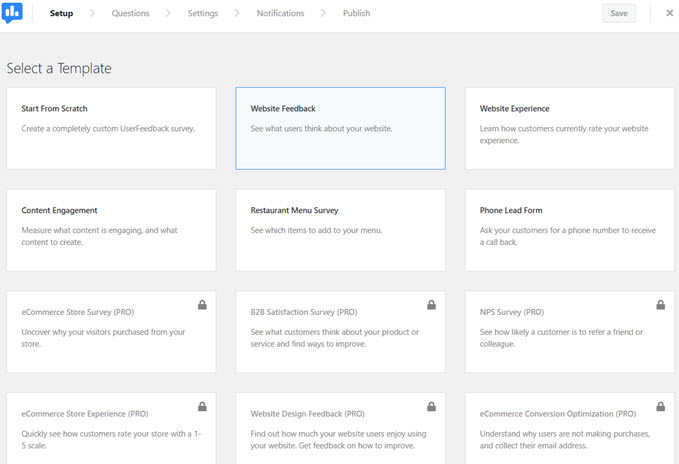Viewport: 679px width, 464px height.
Task: Choose the Start From Scratch template
Action: click(x=111, y=128)
